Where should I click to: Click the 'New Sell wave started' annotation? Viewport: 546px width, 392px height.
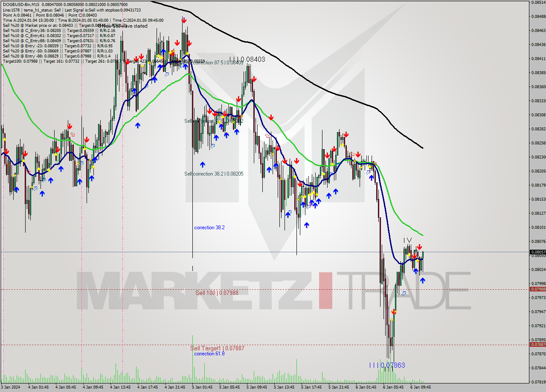click(124, 26)
